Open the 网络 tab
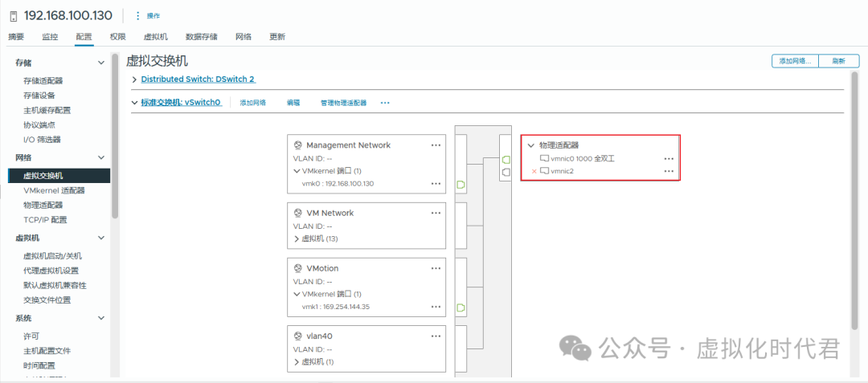The image size is (868, 383). (244, 37)
